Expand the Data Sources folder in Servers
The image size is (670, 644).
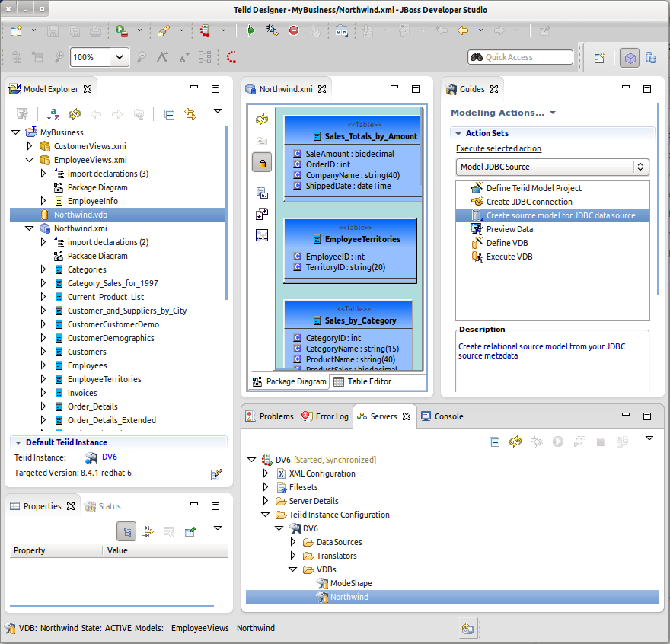[x=293, y=542]
